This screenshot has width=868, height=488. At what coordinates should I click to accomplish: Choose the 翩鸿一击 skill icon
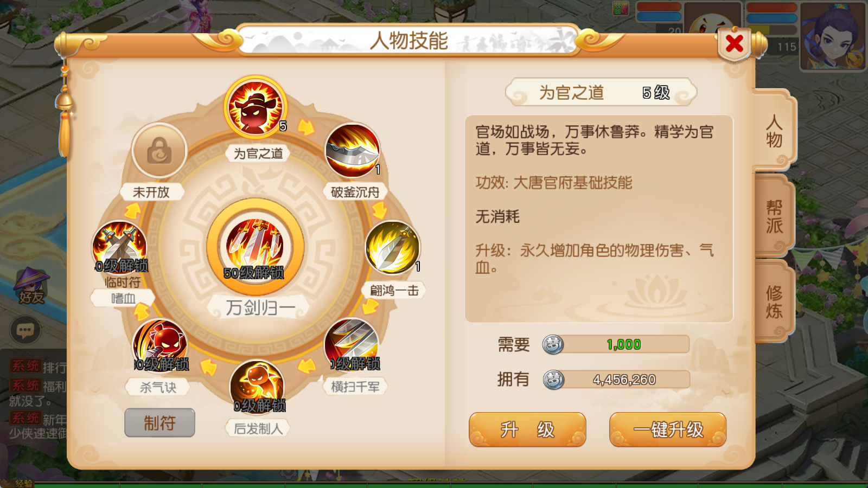(x=393, y=247)
